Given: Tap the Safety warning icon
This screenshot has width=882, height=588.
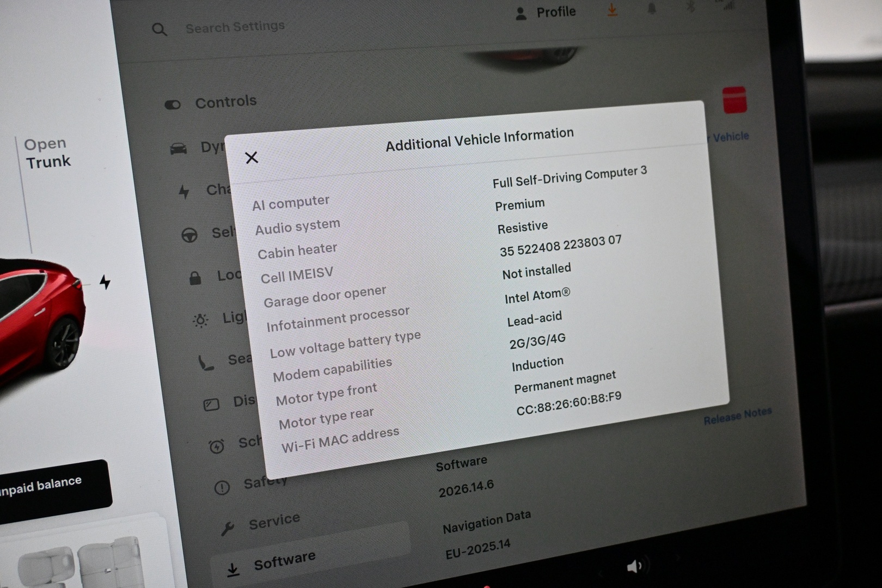Looking at the screenshot, I should 222,488.
